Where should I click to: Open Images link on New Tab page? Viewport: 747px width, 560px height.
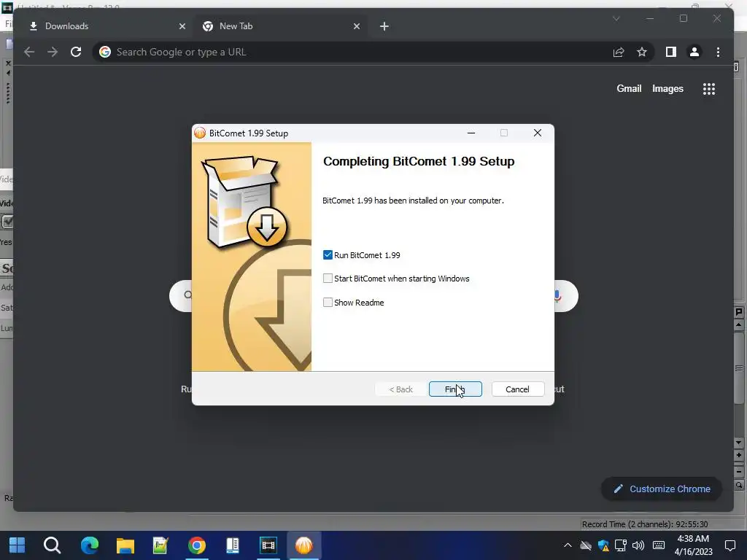tap(667, 88)
